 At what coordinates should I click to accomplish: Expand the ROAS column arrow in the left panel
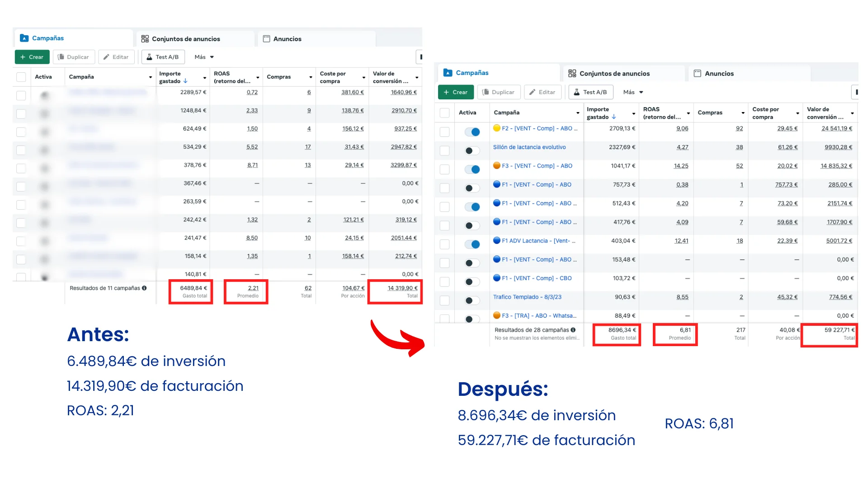coord(258,78)
